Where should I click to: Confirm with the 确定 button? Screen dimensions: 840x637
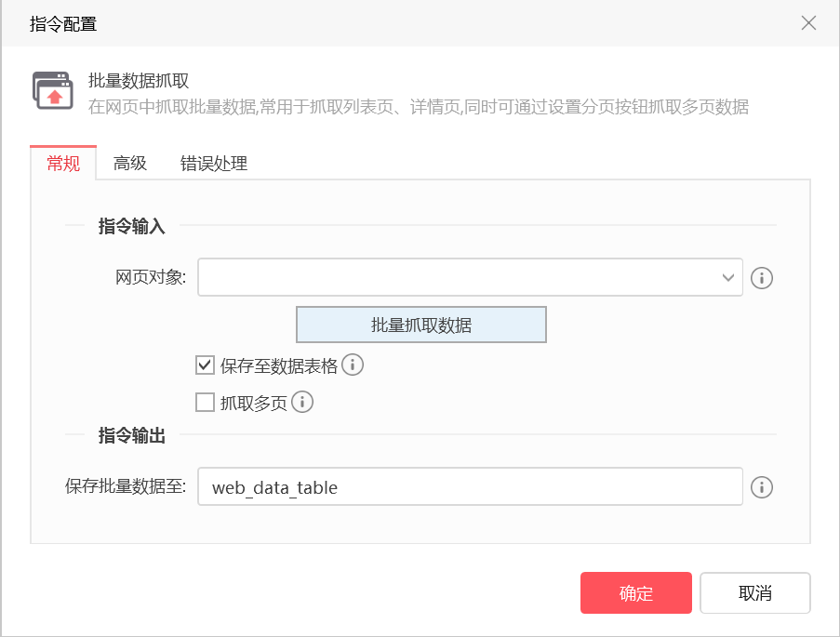(x=635, y=593)
